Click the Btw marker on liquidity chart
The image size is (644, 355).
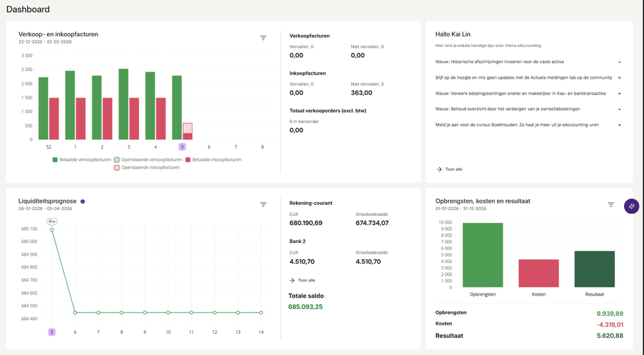click(x=52, y=221)
